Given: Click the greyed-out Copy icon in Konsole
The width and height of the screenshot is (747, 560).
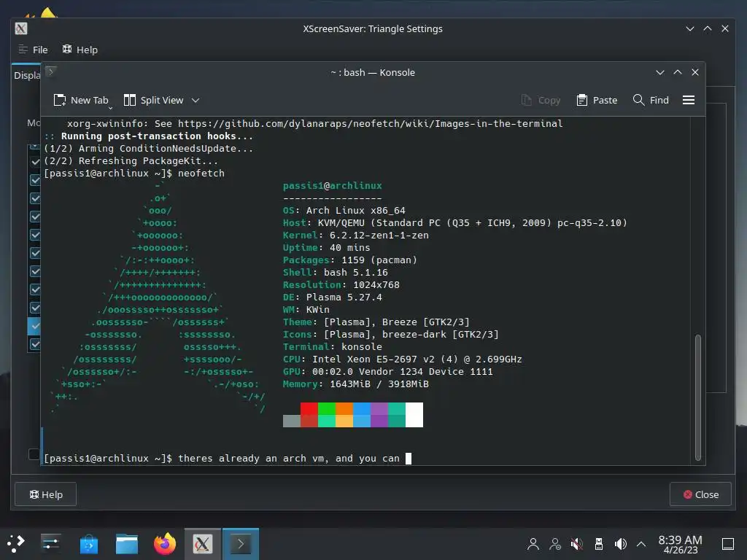Looking at the screenshot, I should [x=527, y=100].
